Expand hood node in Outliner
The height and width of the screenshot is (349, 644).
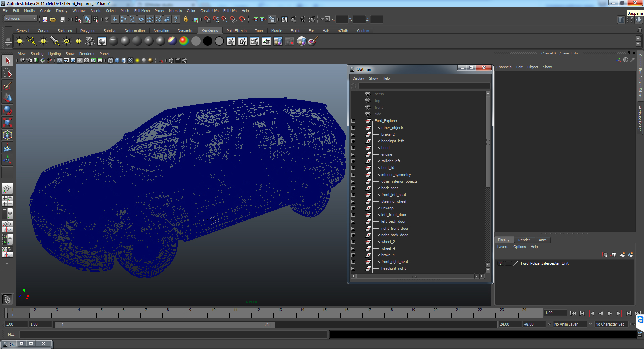tap(353, 148)
